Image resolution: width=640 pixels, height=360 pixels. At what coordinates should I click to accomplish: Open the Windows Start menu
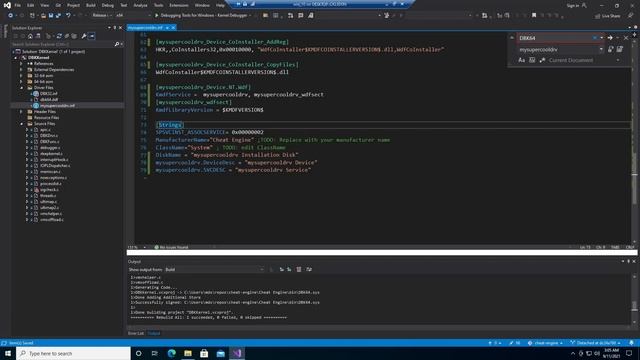pos(8,353)
